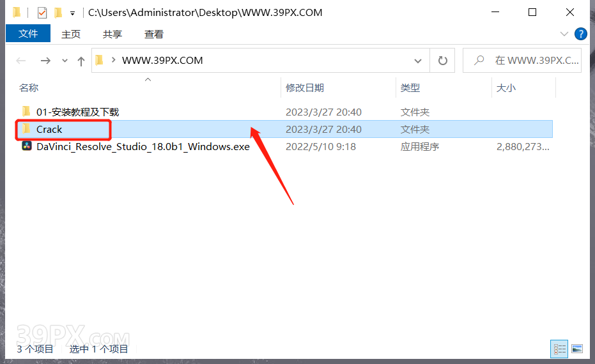Viewport: 595px width, 364px height.
Task: Minimize the Explorer window
Action: (495, 12)
